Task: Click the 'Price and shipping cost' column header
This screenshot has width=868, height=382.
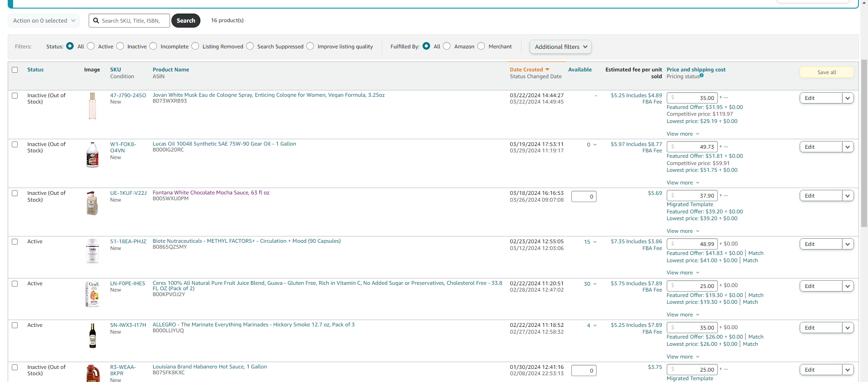Action: tap(696, 70)
